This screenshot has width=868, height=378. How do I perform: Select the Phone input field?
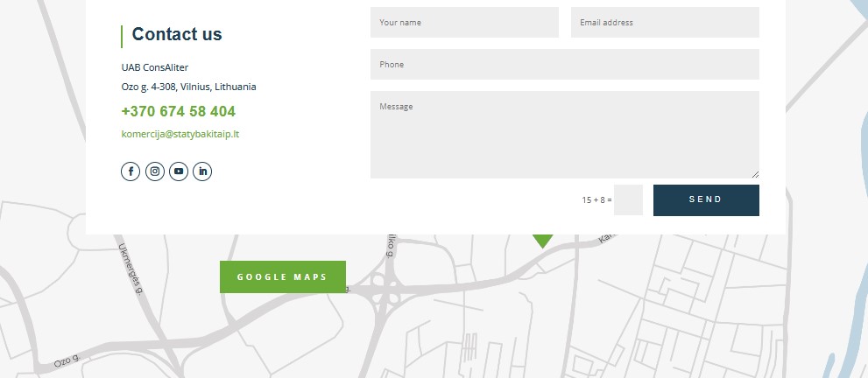pyautogui.click(x=565, y=64)
